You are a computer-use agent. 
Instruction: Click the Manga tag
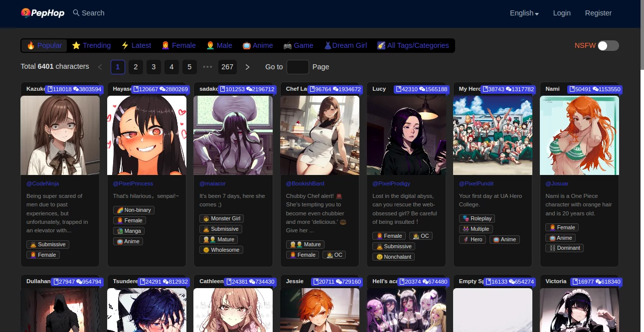coord(129,231)
